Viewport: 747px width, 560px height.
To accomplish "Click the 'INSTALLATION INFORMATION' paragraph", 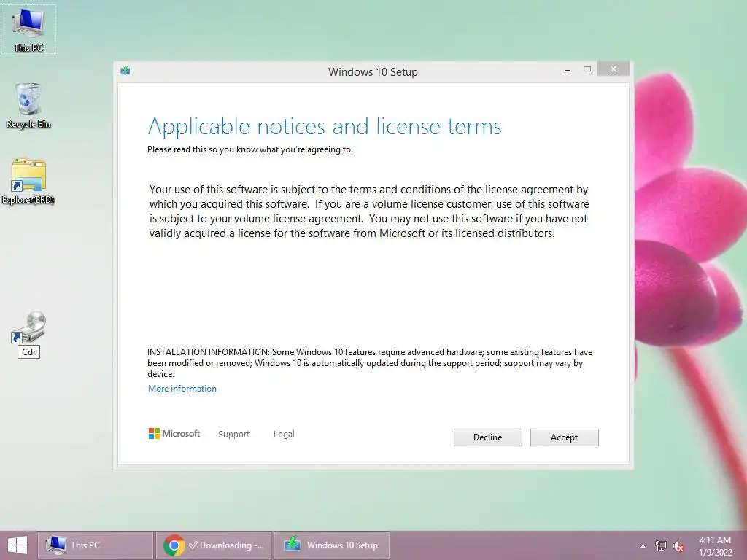I will (370, 363).
